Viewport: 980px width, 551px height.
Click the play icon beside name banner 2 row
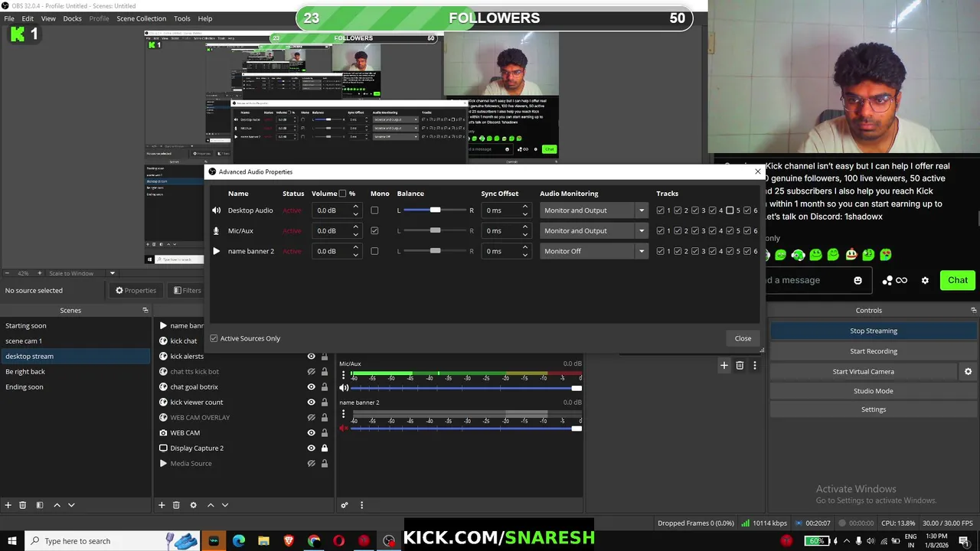tap(216, 251)
